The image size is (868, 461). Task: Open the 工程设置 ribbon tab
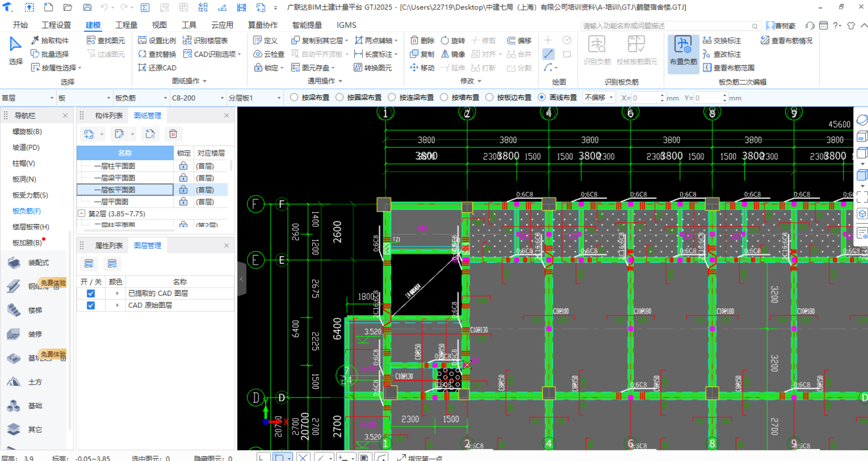(x=56, y=25)
